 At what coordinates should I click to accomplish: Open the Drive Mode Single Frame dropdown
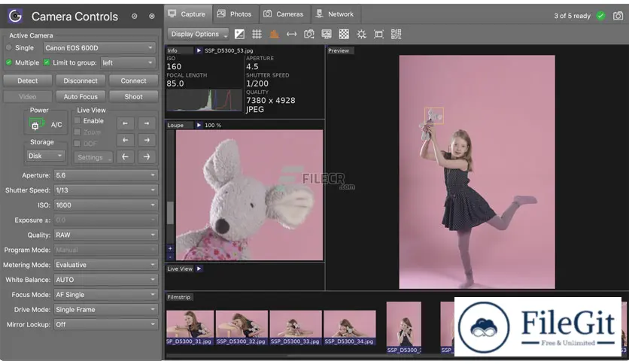pyautogui.click(x=106, y=310)
